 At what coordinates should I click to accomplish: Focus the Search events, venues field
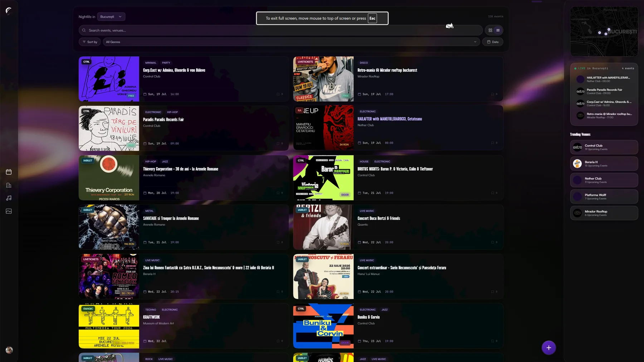pos(280,30)
